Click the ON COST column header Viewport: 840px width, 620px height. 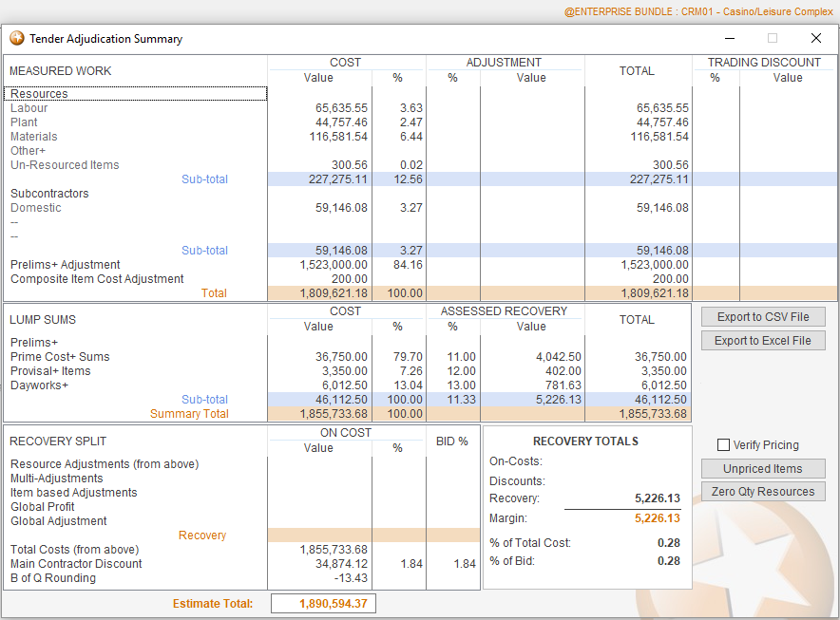(x=346, y=433)
